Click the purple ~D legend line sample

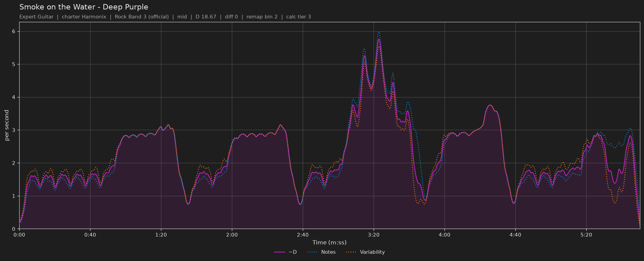pyautogui.click(x=280, y=252)
